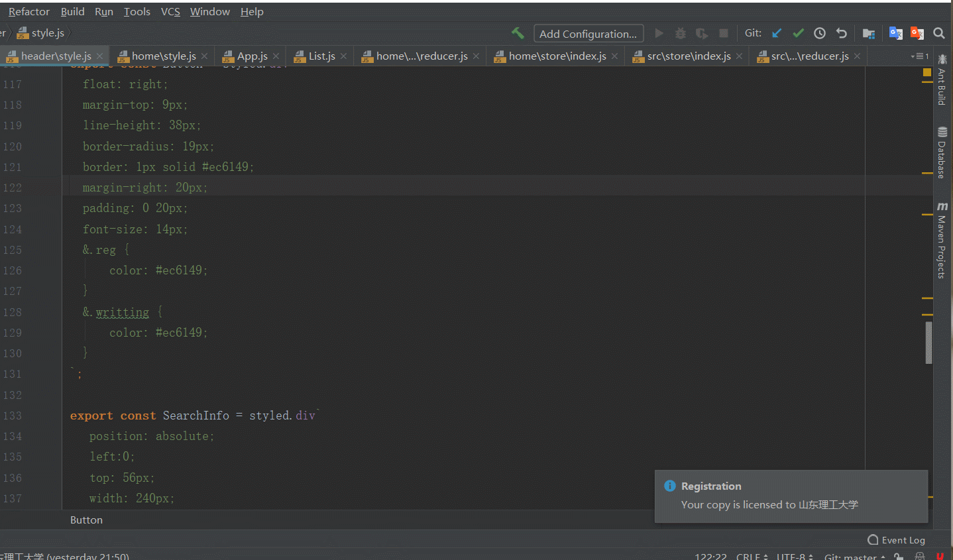Click the '&.reg {' selector line
953x560 pixels.
(x=106, y=250)
